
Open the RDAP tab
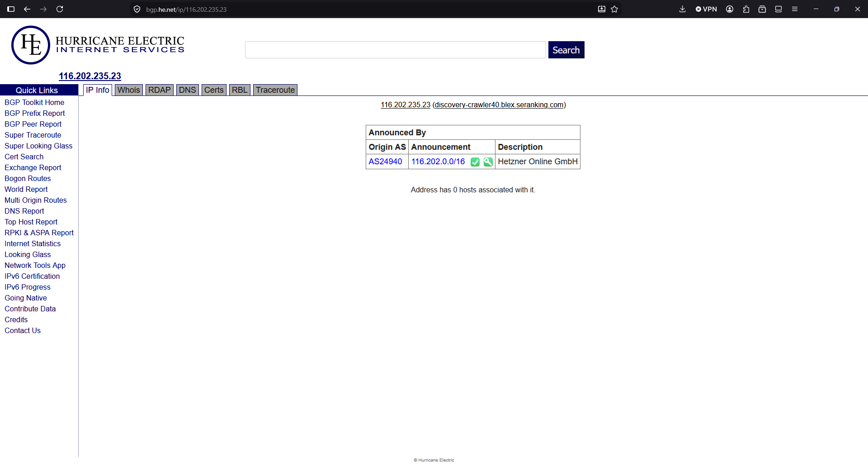160,90
